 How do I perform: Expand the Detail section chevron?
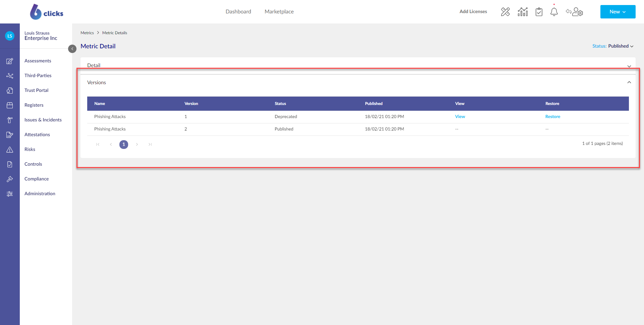[629, 66]
